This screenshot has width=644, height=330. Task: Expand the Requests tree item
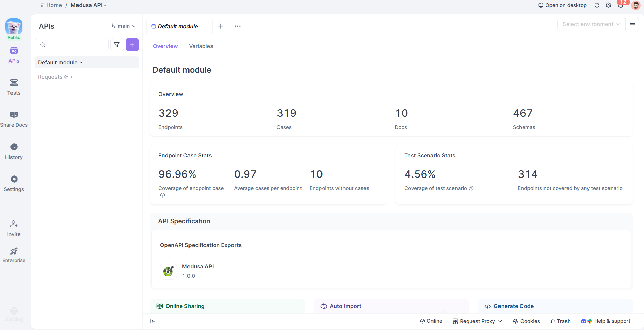tap(87, 77)
